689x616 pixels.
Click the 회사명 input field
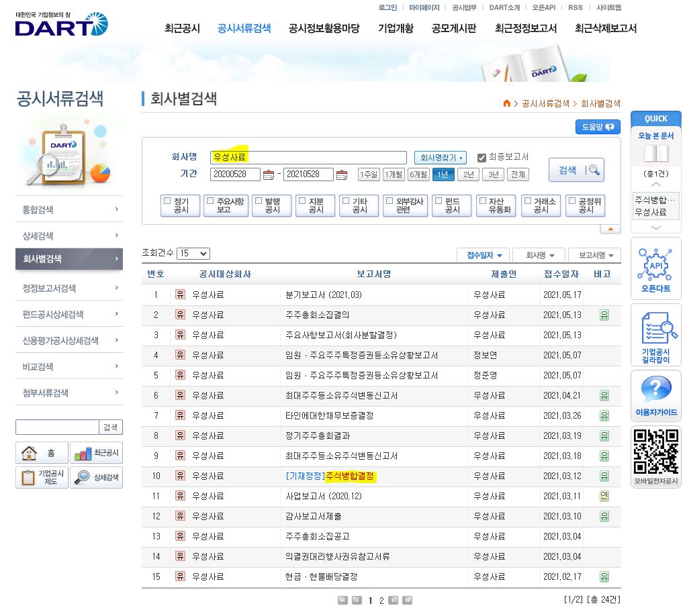(308, 157)
